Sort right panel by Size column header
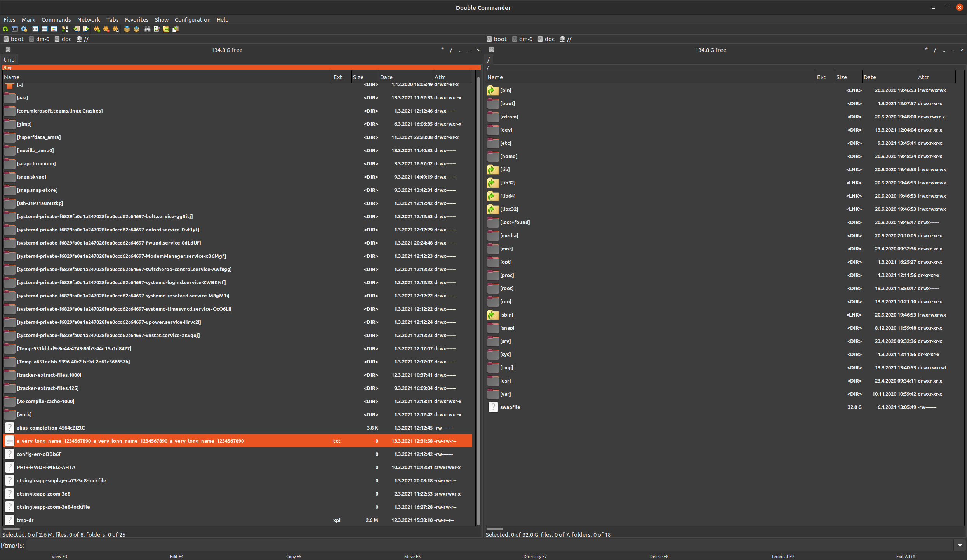Screen dimensions: 967x560 [849, 77]
